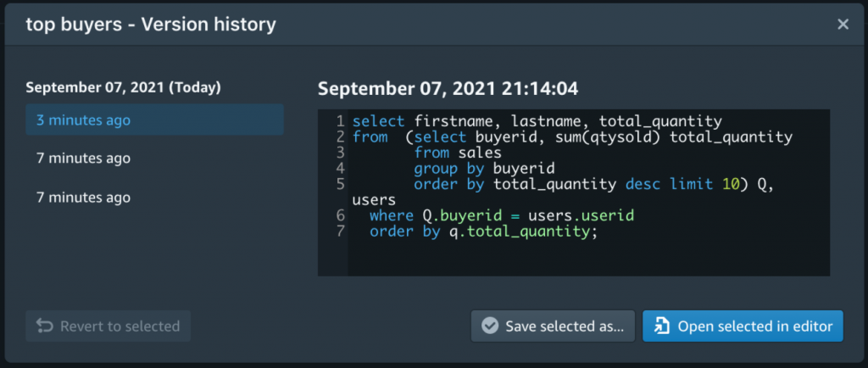Click empty area below query line 7
The height and width of the screenshot is (368, 868).
coord(588,257)
